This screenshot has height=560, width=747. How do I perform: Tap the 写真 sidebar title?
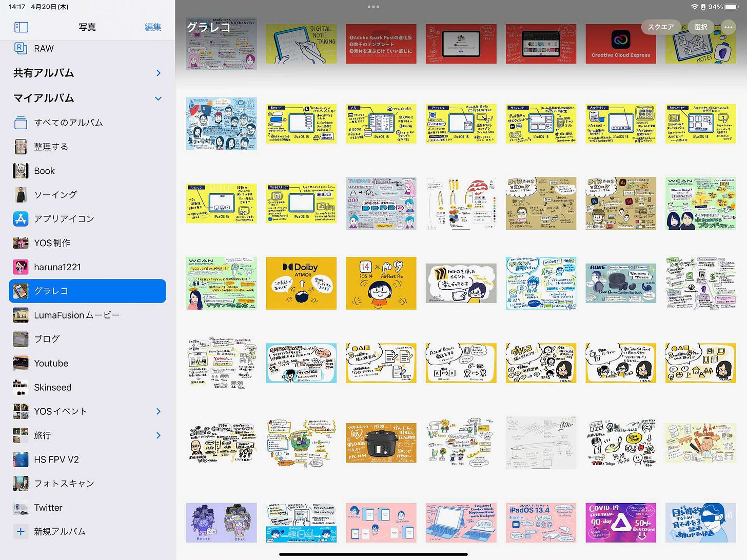click(87, 27)
